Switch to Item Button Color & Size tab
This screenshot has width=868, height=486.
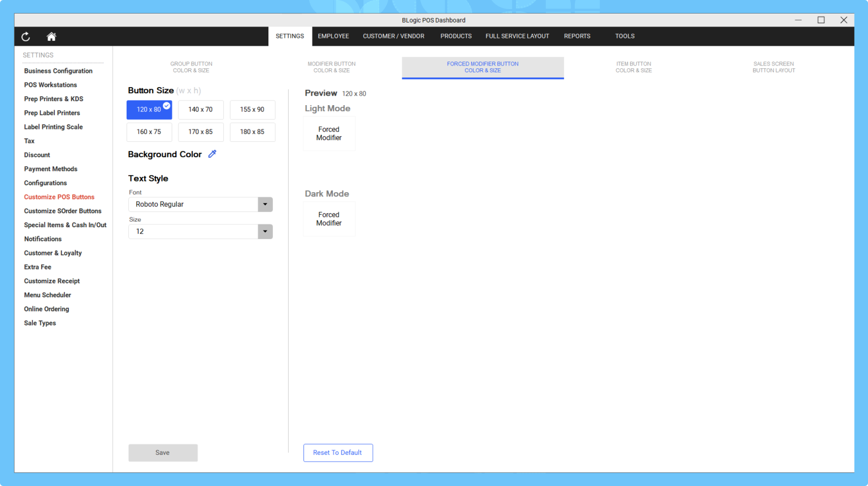click(633, 67)
